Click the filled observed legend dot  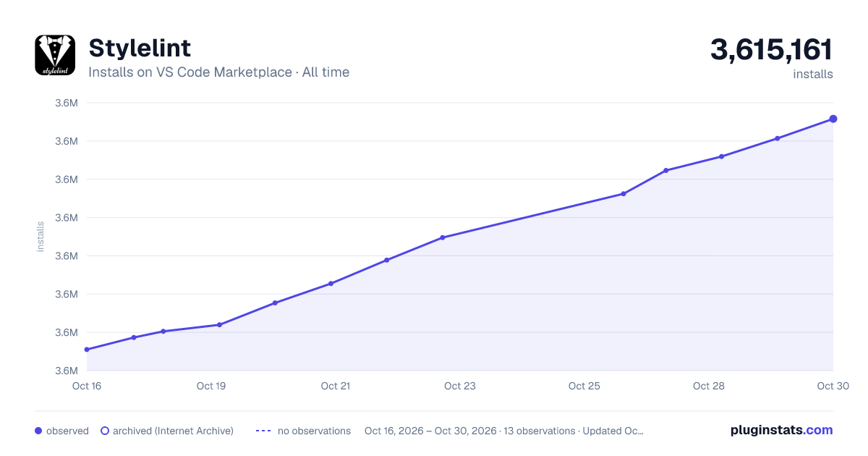coord(38,431)
